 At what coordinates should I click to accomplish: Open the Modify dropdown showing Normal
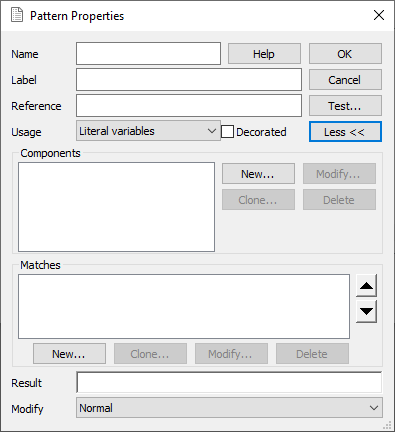coord(229,408)
